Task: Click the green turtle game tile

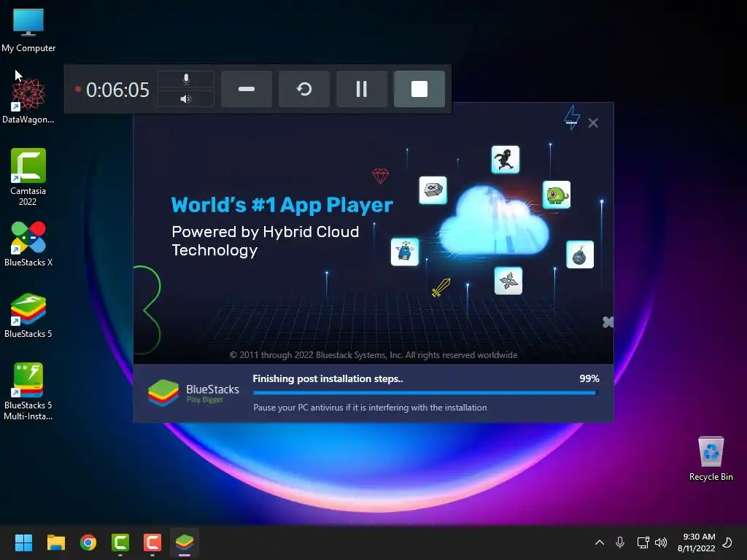Action: 557,195
